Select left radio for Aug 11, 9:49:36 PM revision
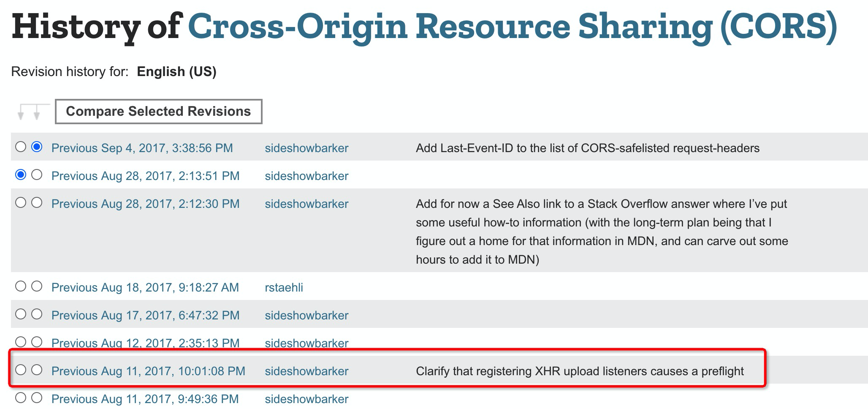868x409 pixels. coord(21,398)
